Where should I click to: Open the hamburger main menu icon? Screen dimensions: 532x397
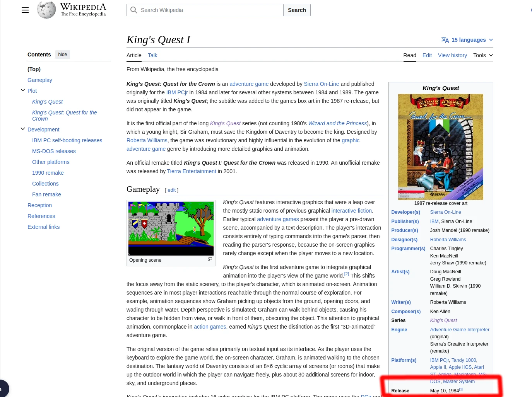tap(25, 10)
